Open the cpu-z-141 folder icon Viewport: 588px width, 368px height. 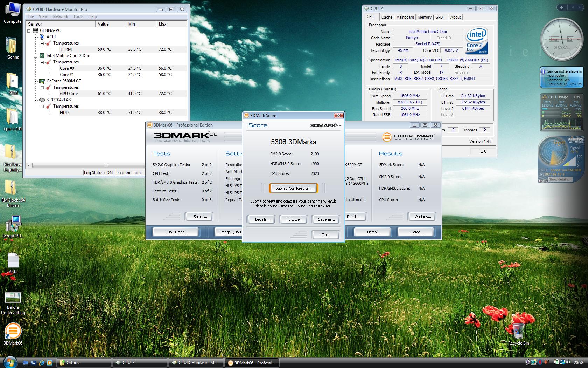click(x=13, y=120)
